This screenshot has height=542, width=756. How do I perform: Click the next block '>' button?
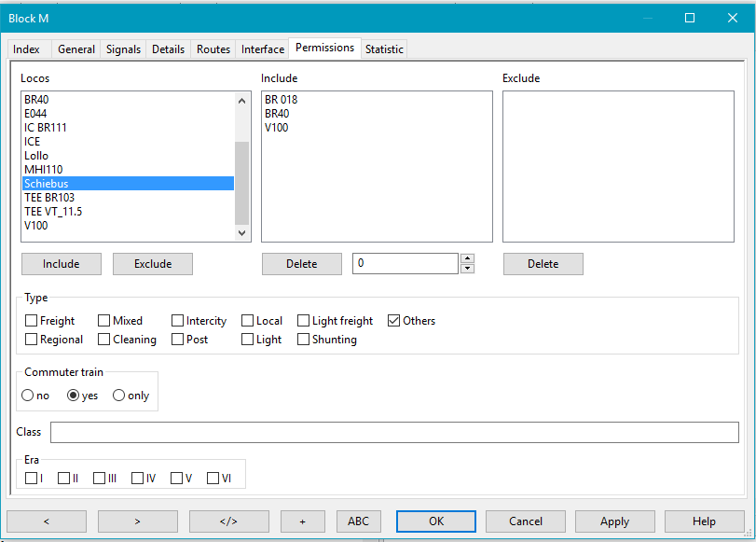click(x=137, y=521)
